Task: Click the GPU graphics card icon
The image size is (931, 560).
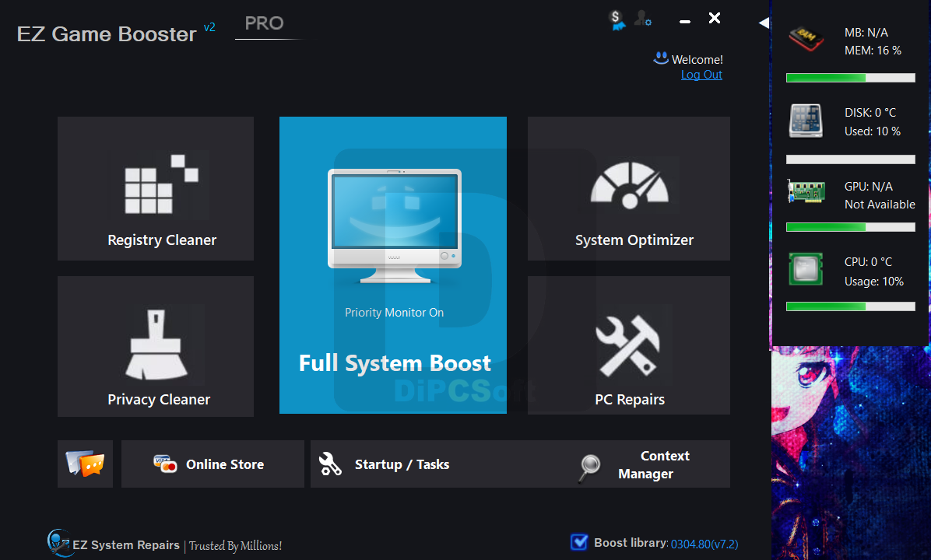Action: coord(806,191)
